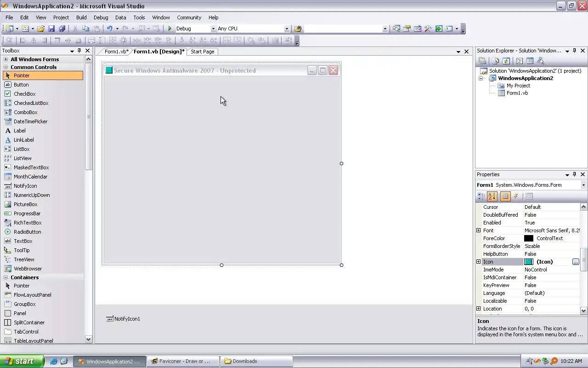Select the NotifyIcon1 component in designer tray

pyautogui.click(x=123, y=319)
